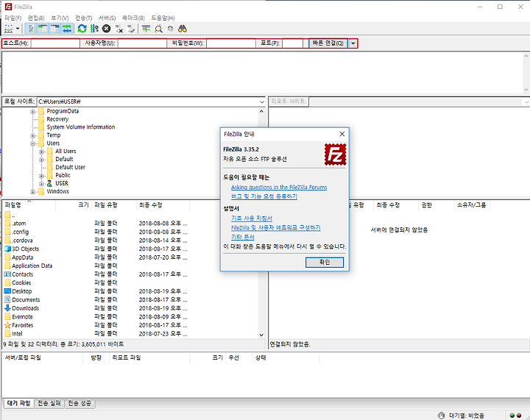Expand the Temp folder node
Viewport: 530px width, 420px height.
click(x=33, y=136)
